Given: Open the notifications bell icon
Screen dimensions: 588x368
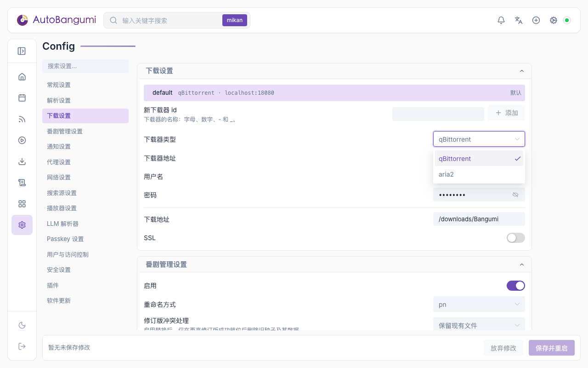Looking at the screenshot, I should click(x=501, y=20).
